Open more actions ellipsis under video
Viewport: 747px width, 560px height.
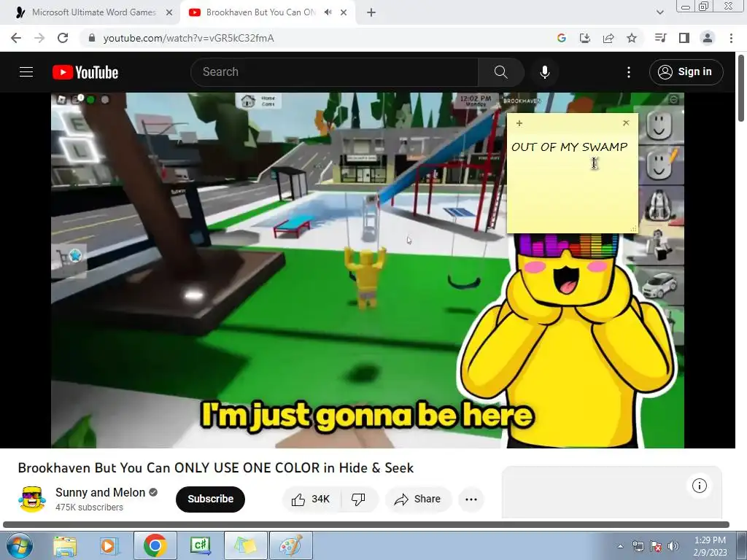point(471,499)
